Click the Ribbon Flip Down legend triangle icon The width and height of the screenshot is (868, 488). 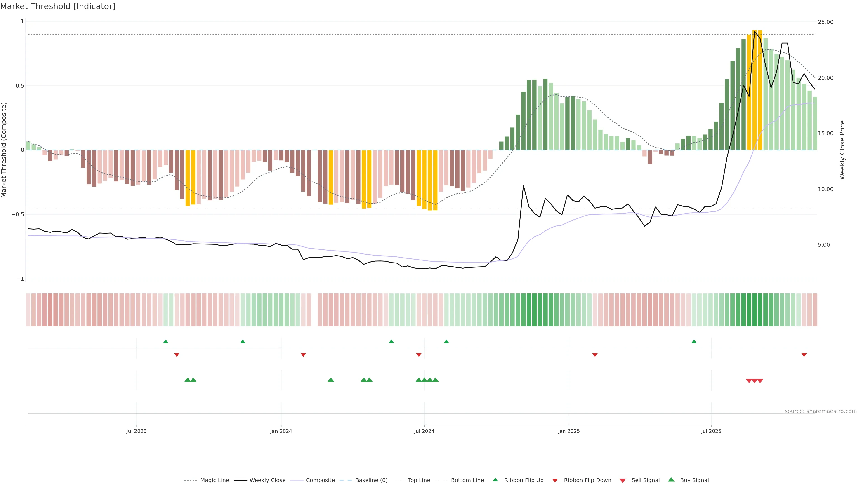pyautogui.click(x=555, y=481)
